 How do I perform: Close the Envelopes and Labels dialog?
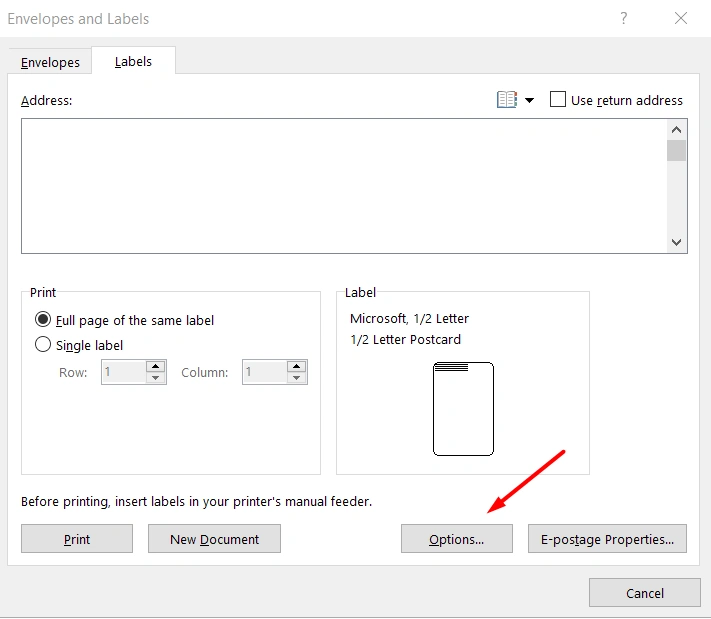pos(681,18)
